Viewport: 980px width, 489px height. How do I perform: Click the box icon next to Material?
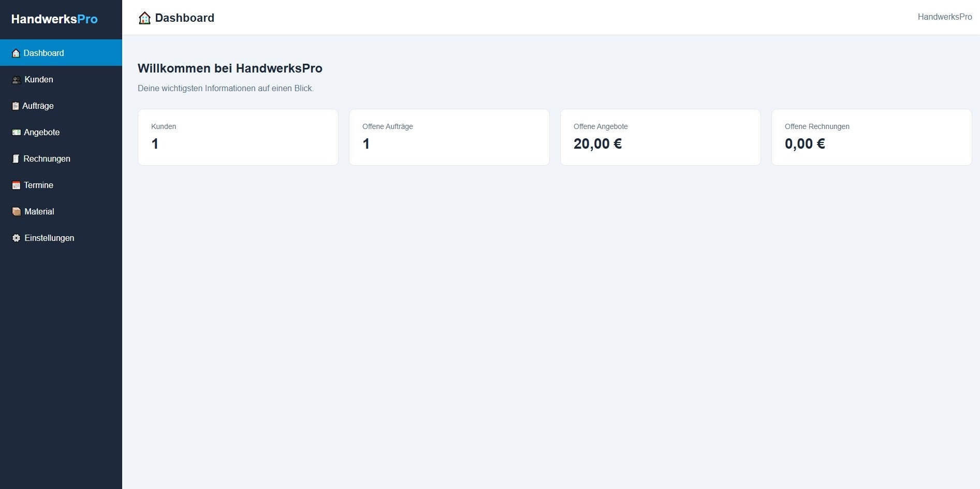coord(17,212)
